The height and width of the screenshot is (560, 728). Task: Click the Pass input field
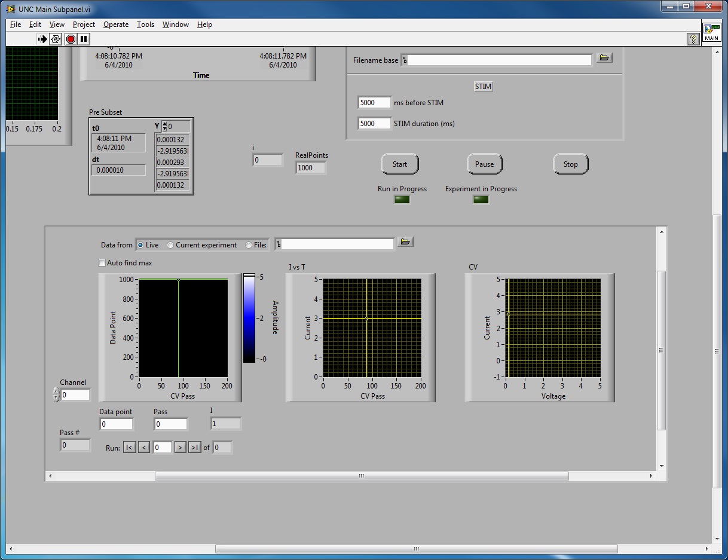click(x=171, y=424)
